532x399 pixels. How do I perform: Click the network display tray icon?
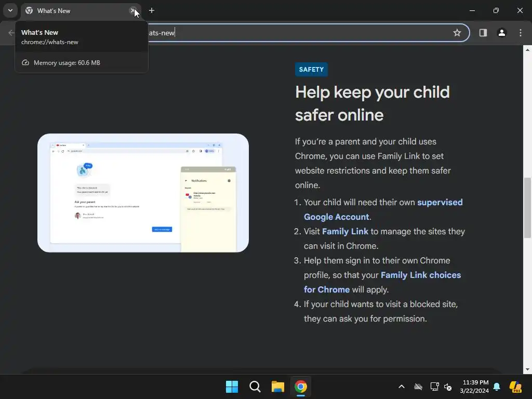click(x=435, y=387)
